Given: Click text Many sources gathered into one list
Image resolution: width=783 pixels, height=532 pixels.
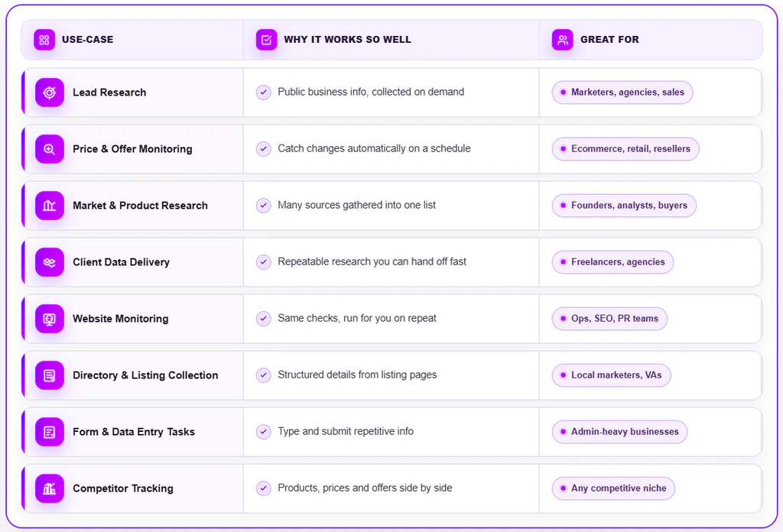Looking at the screenshot, I should [356, 205].
